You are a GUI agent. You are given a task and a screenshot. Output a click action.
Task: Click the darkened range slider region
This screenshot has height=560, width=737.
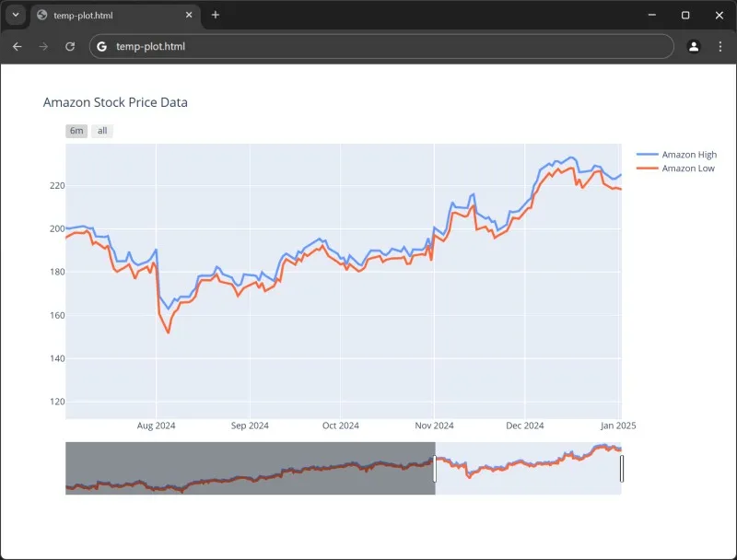(x=250, y=468)
